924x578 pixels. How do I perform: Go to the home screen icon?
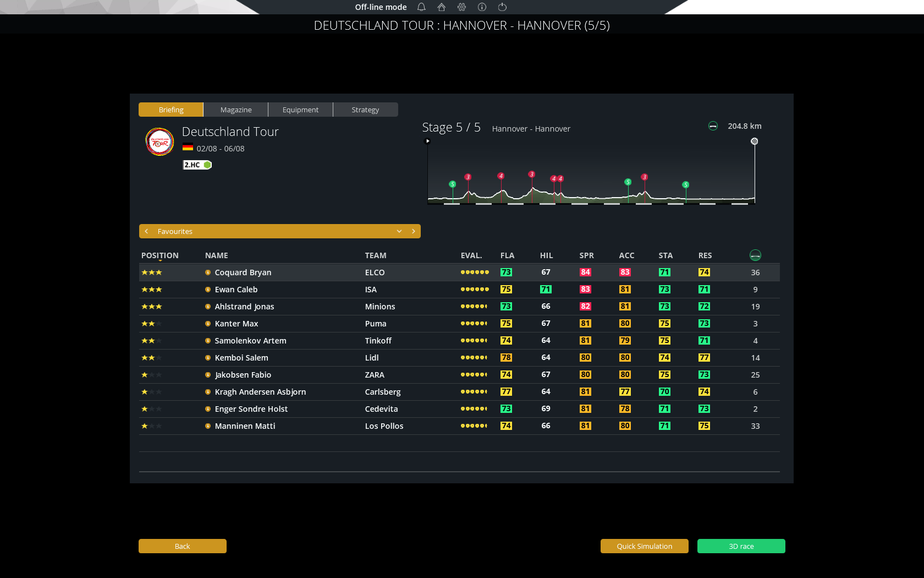441,7
